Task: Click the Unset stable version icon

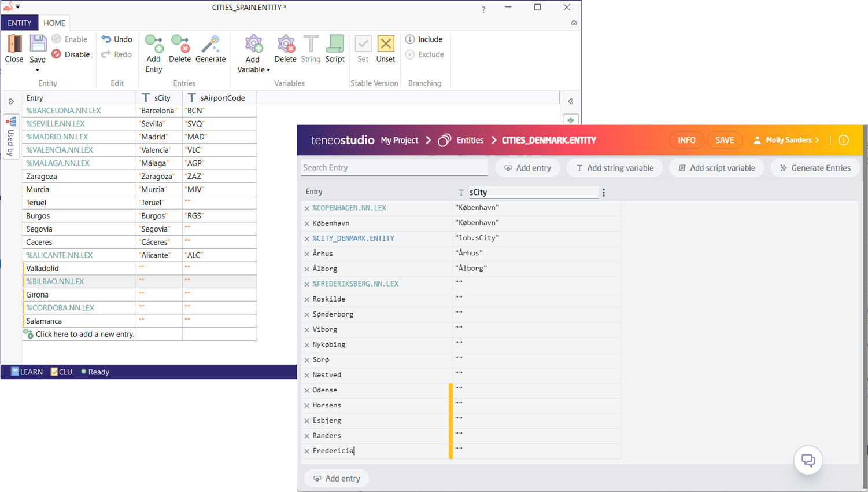Action: click(x=386, y=45)
